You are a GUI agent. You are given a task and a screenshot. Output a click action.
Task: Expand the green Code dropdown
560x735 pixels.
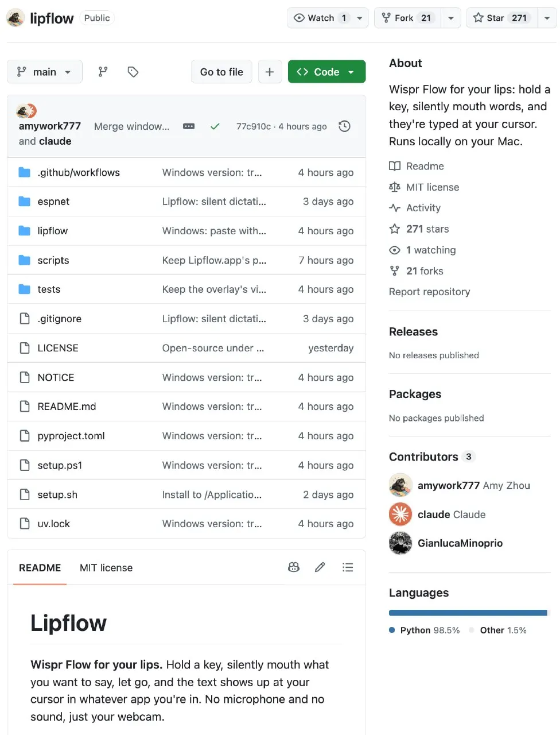pyautogui.click(x=326, y=72)
